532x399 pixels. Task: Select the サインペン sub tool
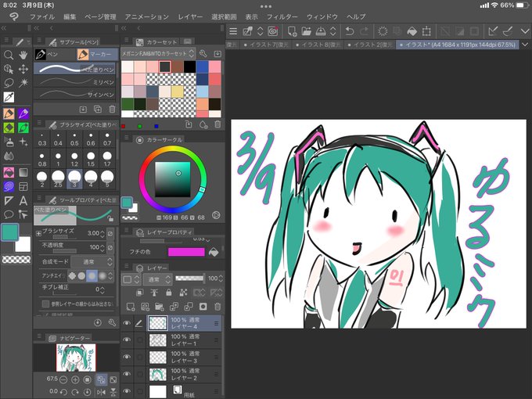(x=75, y=95)
